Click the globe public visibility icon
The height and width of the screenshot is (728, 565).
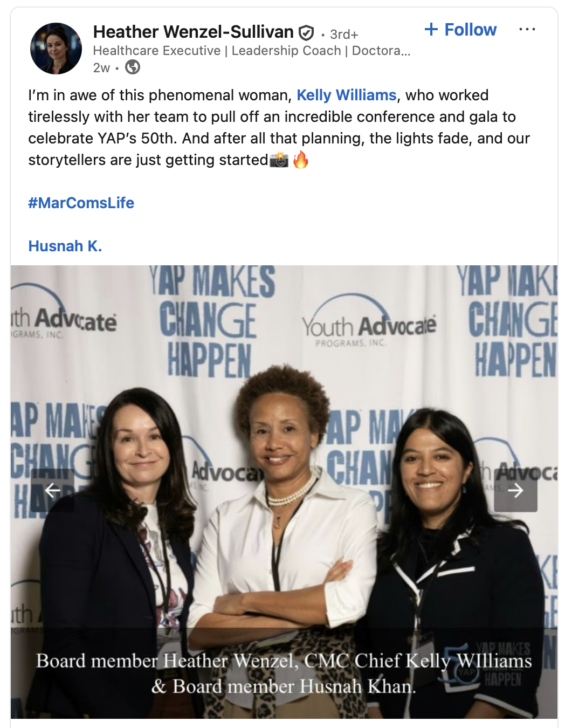click(x=133, y=67)
